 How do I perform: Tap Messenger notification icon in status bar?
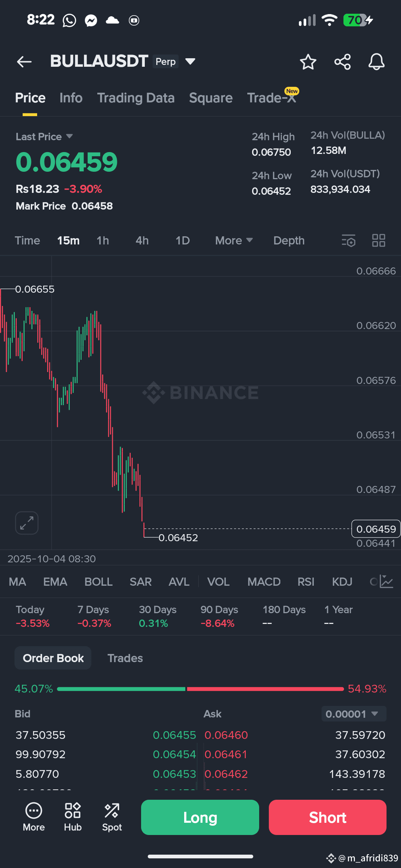pos(91,20)
